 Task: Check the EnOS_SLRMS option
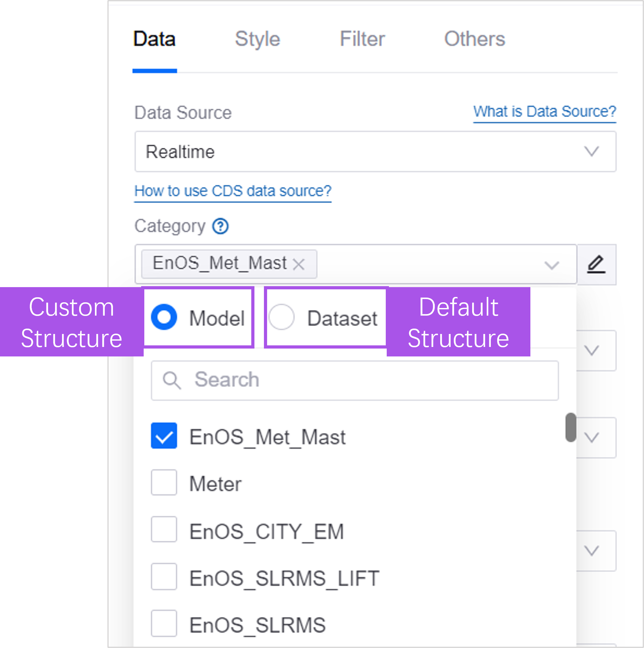tap(164, 624)
